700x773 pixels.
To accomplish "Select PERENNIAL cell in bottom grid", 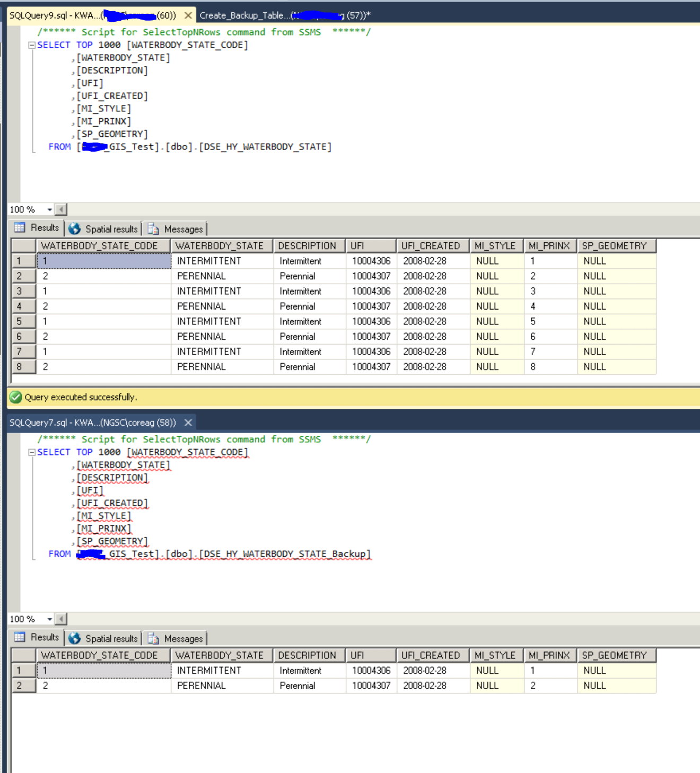I will point(222,686).
